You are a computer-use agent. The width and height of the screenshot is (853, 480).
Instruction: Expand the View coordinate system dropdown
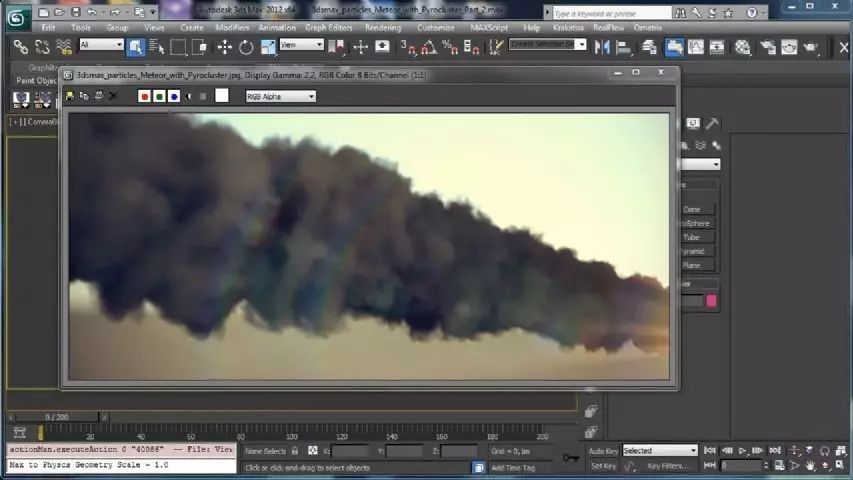point(301,45)
